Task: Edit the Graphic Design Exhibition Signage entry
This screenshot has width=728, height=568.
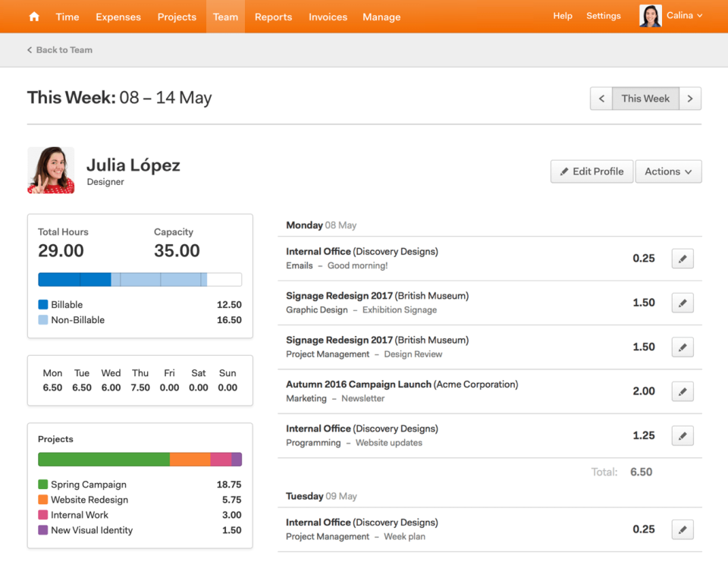Action: point(682,302)
